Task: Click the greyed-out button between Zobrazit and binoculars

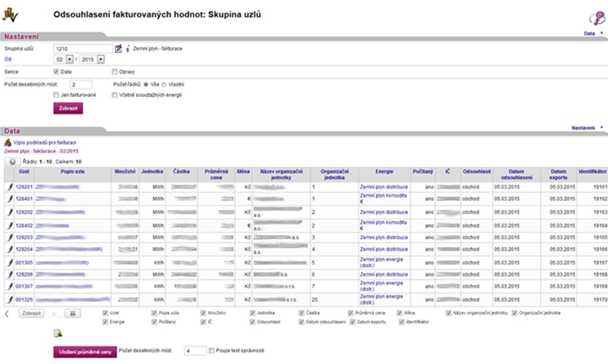Action: point(54,313)
